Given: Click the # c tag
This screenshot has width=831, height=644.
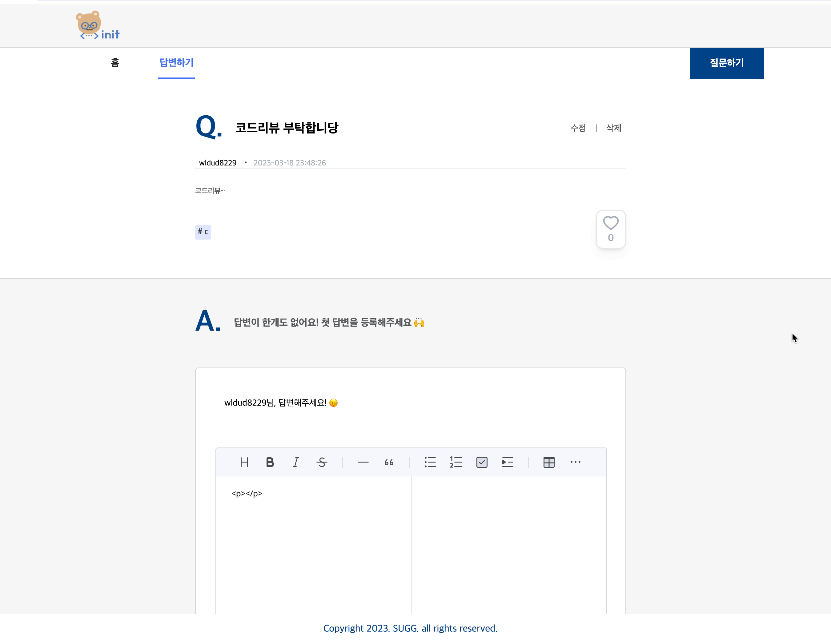Looking at the screenshot, I should point(203,232).
